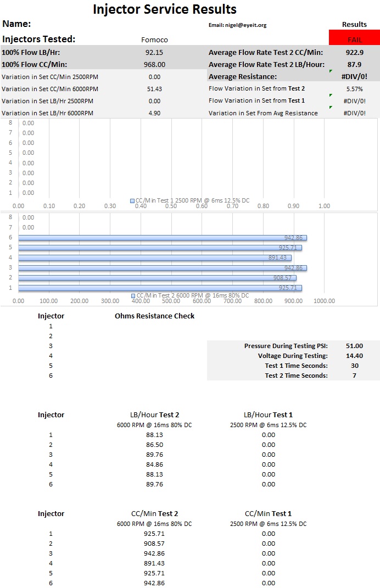Select the 92.15 flow LB/Hr value
The image size is (380, 588).
[154, 53]
